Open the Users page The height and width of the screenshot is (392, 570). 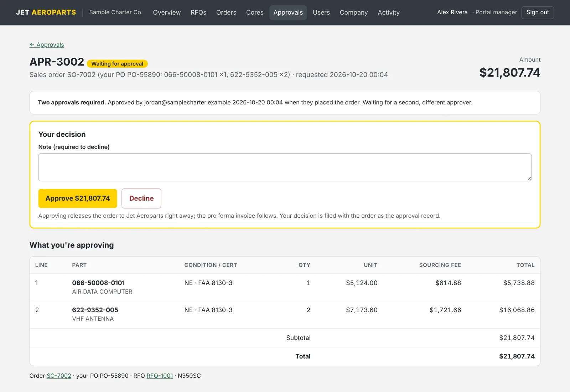point(321,12)
